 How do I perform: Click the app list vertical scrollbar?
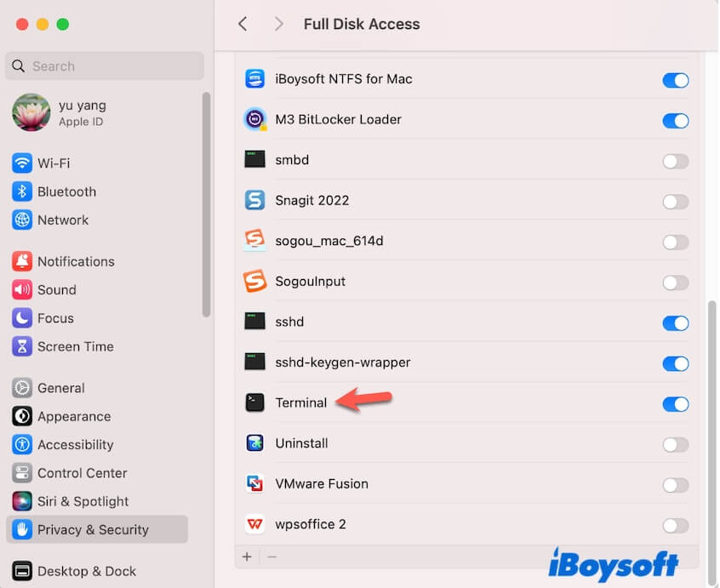click(x=713, y=425)
